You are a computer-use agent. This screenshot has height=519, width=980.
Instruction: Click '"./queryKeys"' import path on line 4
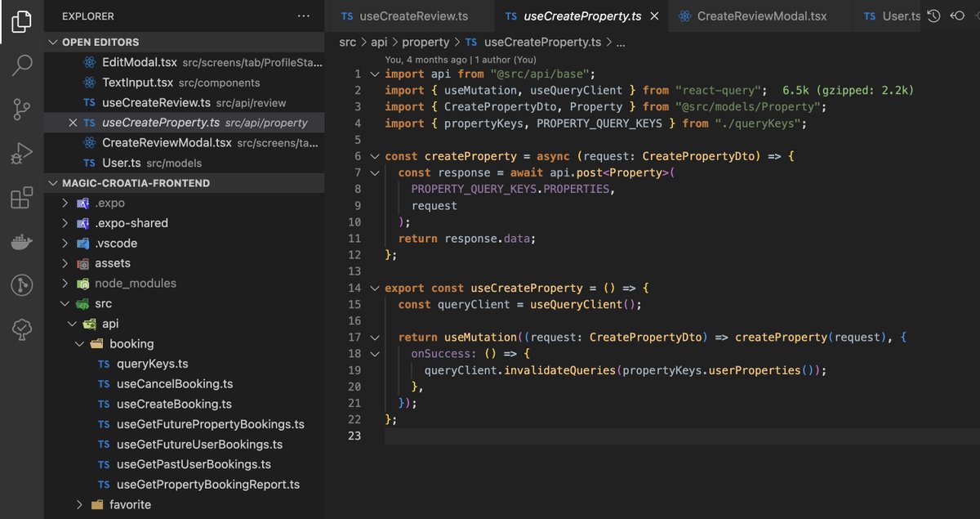point(759,123)
